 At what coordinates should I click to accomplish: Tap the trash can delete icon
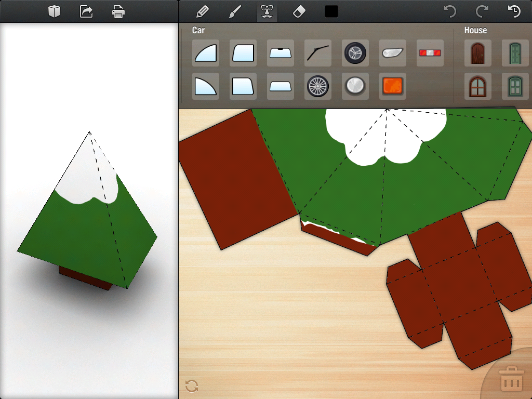point(511,378)
